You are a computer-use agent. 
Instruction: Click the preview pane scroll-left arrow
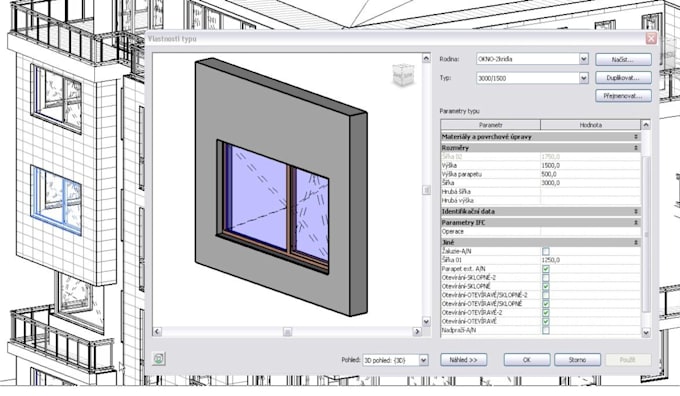click(x=157, y=331)
